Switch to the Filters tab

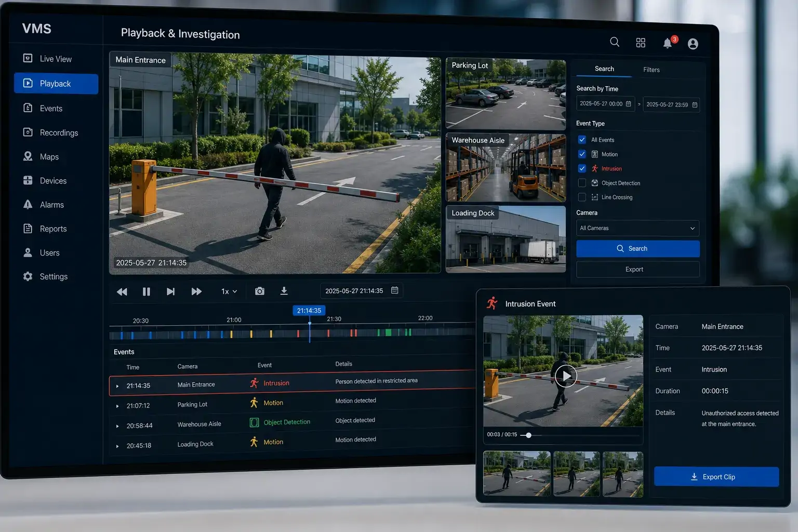[x=651, y=70]
